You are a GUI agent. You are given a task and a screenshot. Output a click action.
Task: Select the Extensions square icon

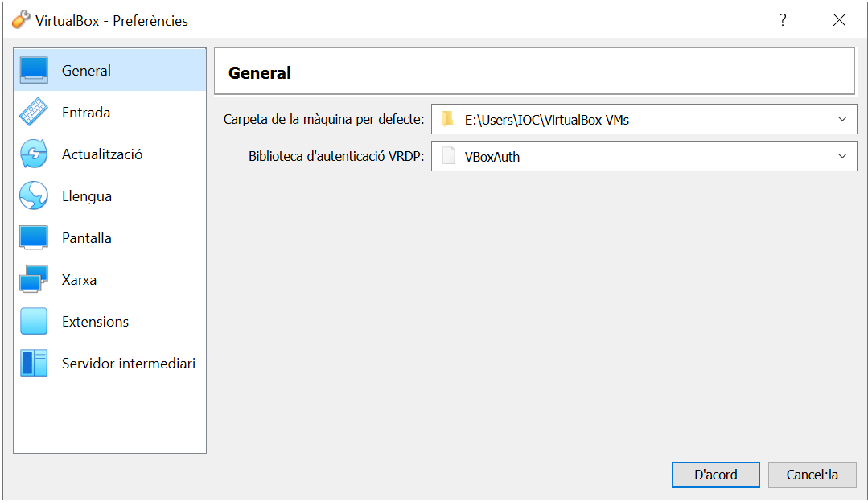point(34,322)
